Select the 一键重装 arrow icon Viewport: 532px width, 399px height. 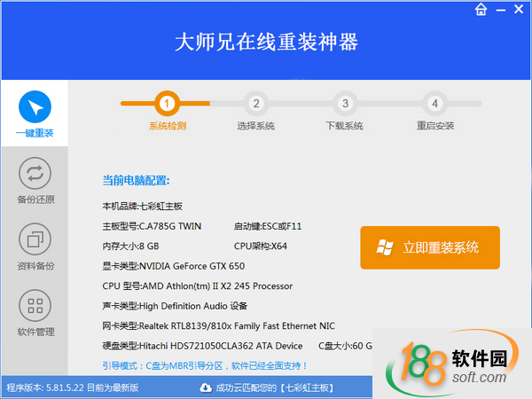click(35, 107)
